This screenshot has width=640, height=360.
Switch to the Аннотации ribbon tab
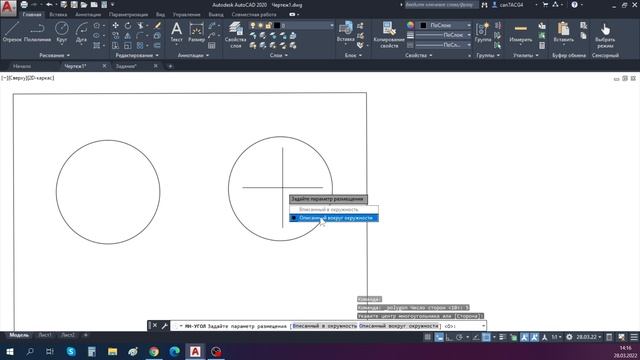[x=88, y=14]
